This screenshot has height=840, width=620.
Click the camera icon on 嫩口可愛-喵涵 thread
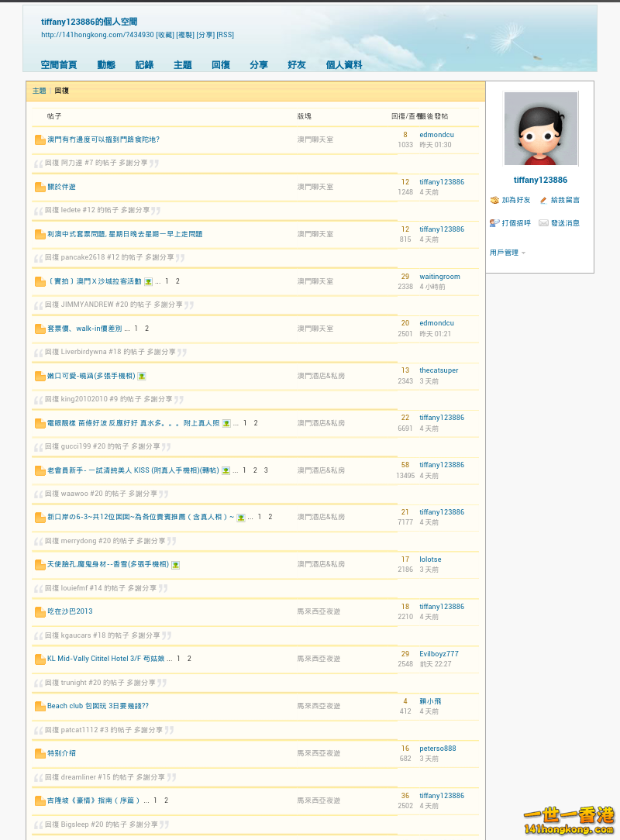click(142, 377)
